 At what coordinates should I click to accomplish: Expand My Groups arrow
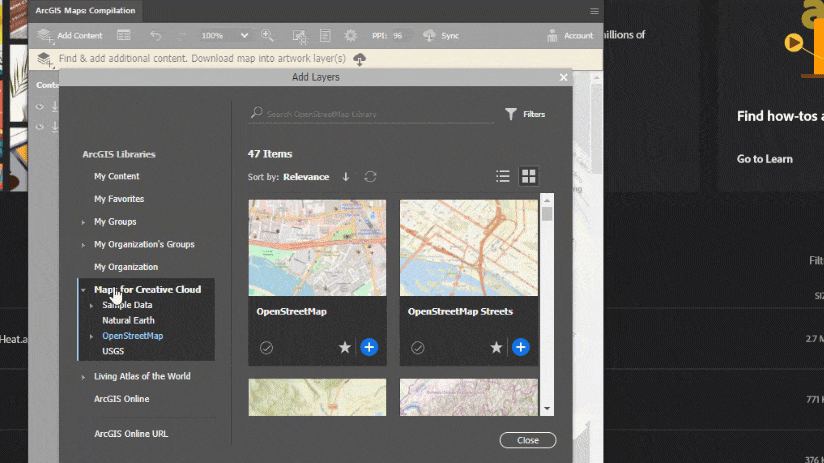[83, 222]
